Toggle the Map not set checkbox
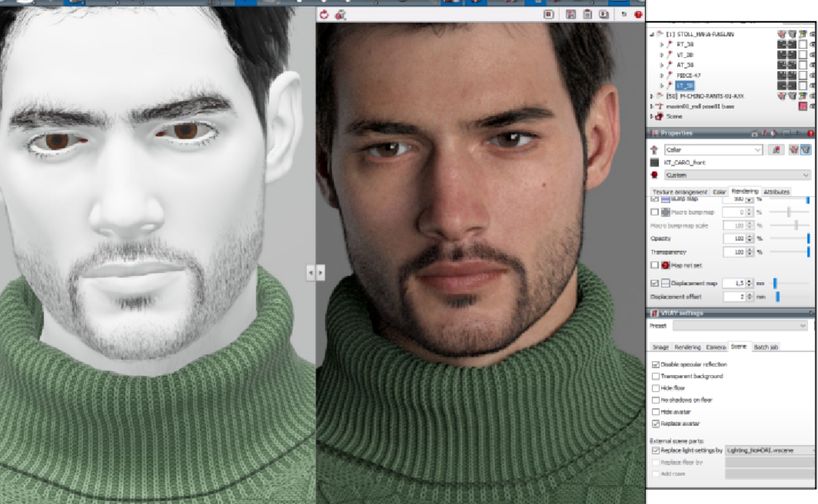The width and height of the screenshot is (818, 504). coord(655,266)
